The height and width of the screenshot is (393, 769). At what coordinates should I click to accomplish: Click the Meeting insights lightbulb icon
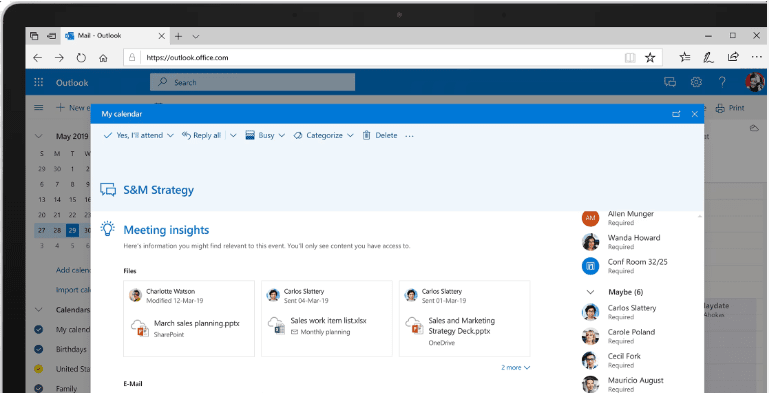[107, 229]
